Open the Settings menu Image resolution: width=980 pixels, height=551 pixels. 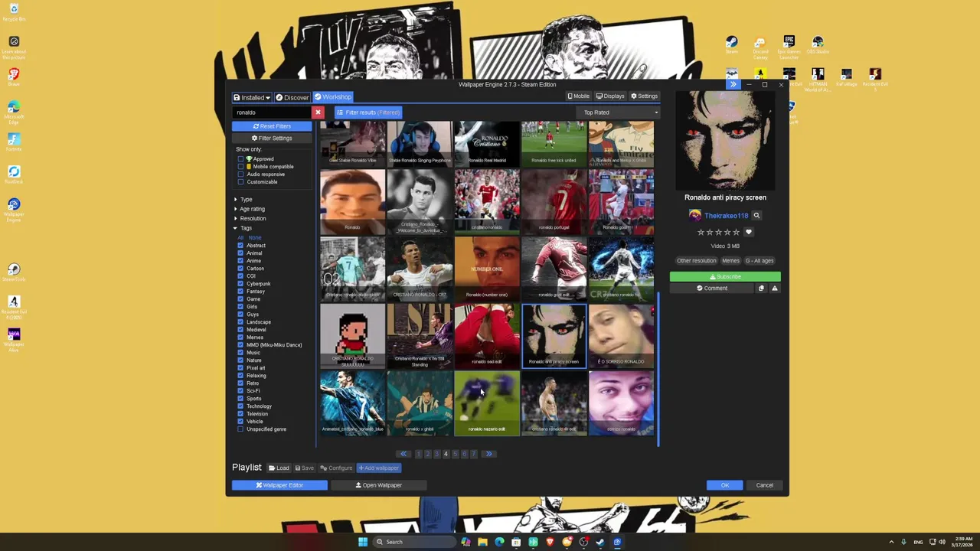(644, 96)
